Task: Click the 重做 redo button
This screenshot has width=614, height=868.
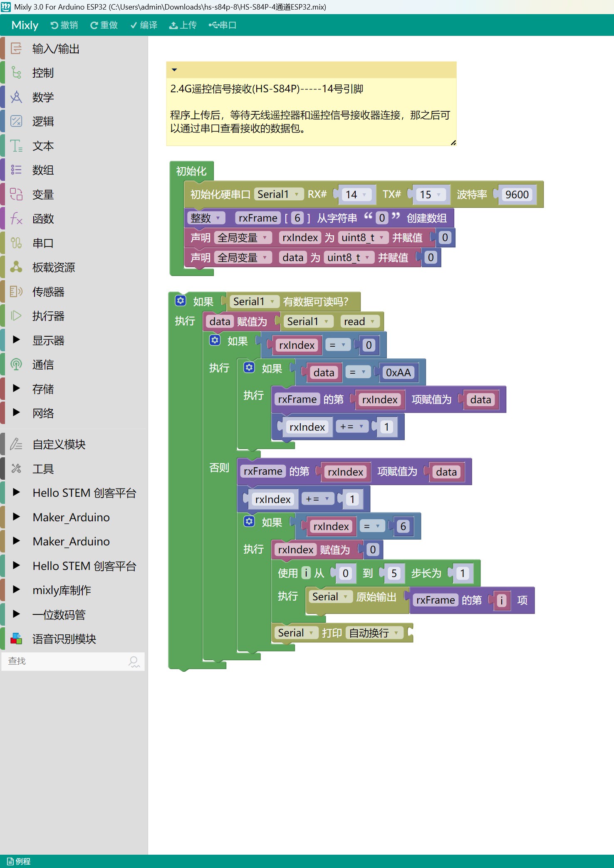Action: (x=104, y=25)
